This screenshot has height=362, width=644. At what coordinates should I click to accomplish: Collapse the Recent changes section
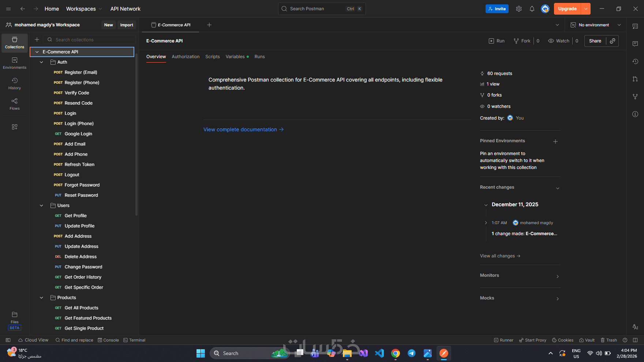pos(558,188)
